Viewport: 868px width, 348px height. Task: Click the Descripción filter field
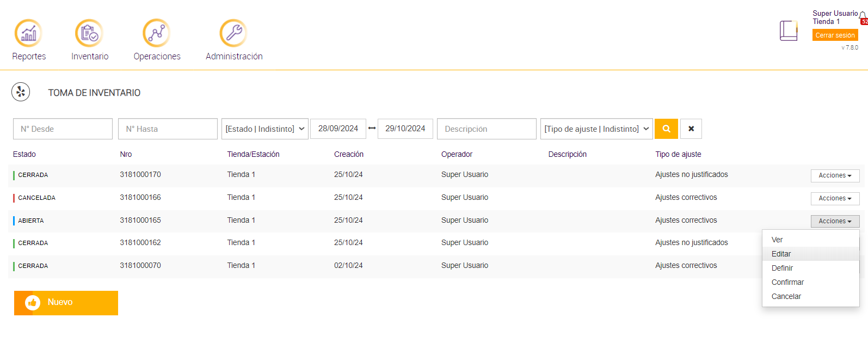(x=487, y=129)
